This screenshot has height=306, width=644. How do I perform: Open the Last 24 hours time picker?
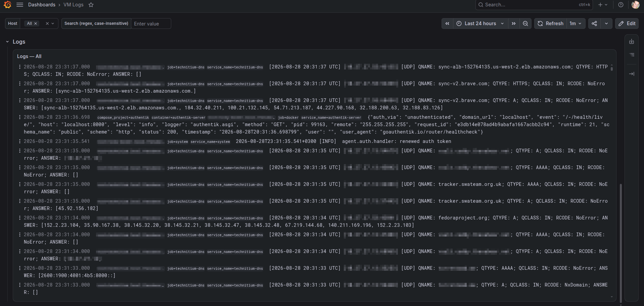(480, 23)
